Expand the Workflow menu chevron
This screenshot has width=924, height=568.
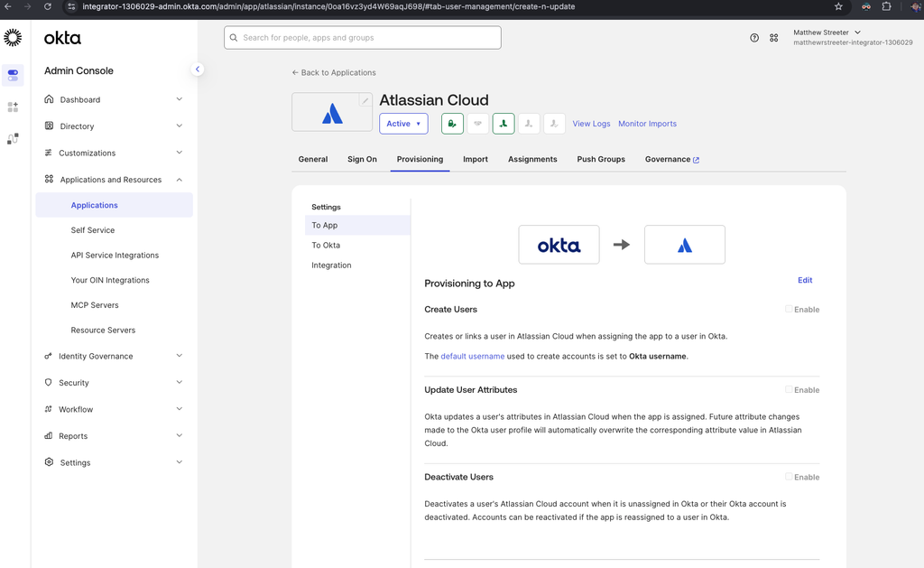(x=180, y=409)
